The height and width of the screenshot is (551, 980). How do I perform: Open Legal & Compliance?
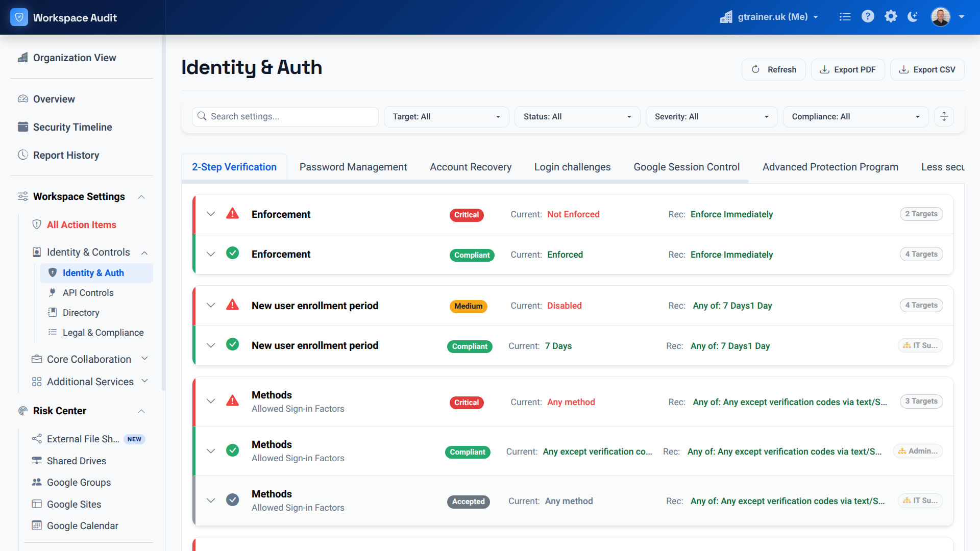click(103, 333)
